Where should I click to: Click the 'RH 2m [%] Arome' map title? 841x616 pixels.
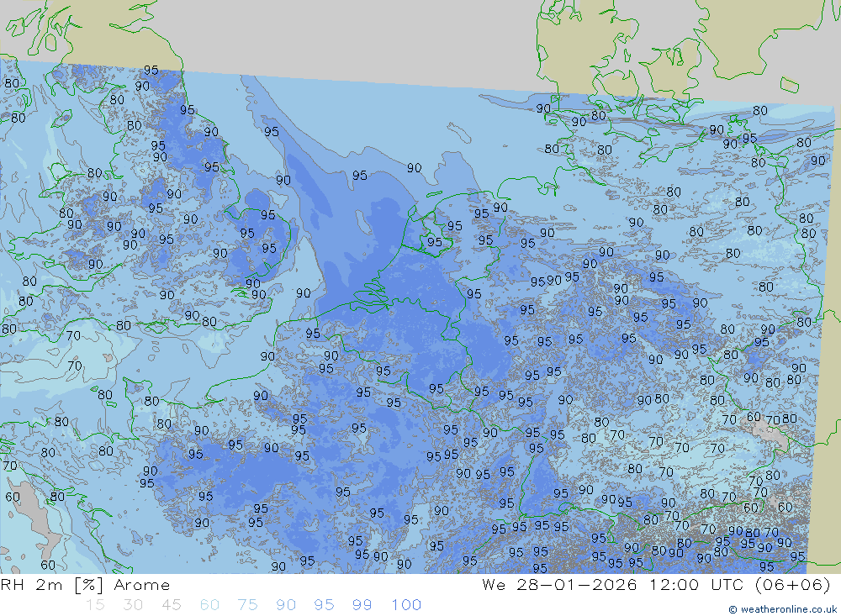pyautogui.click(x=85, y=585)
